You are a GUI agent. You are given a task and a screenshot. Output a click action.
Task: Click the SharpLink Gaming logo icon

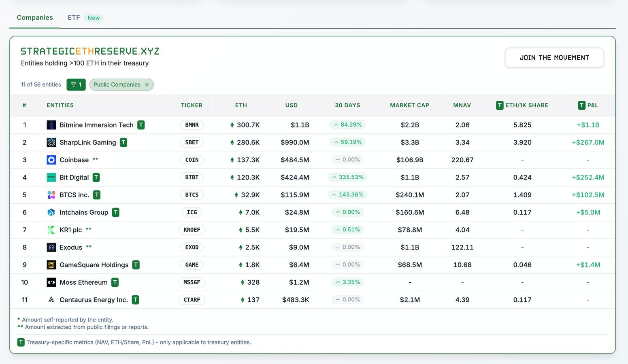51,142
